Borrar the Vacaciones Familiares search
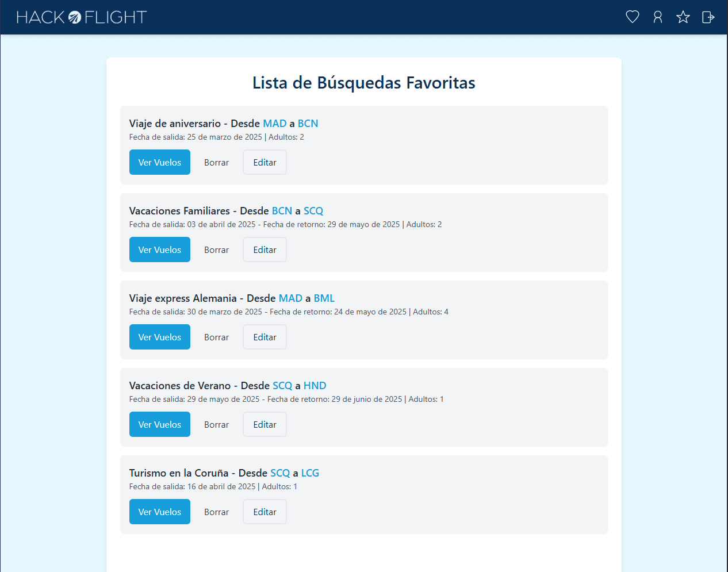This screenshot has width=728, height=572. coord(216,249)
